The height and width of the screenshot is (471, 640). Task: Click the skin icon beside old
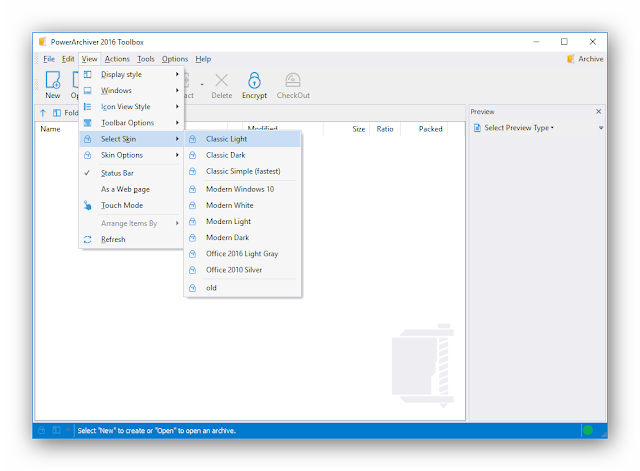[x=193, y=288]
